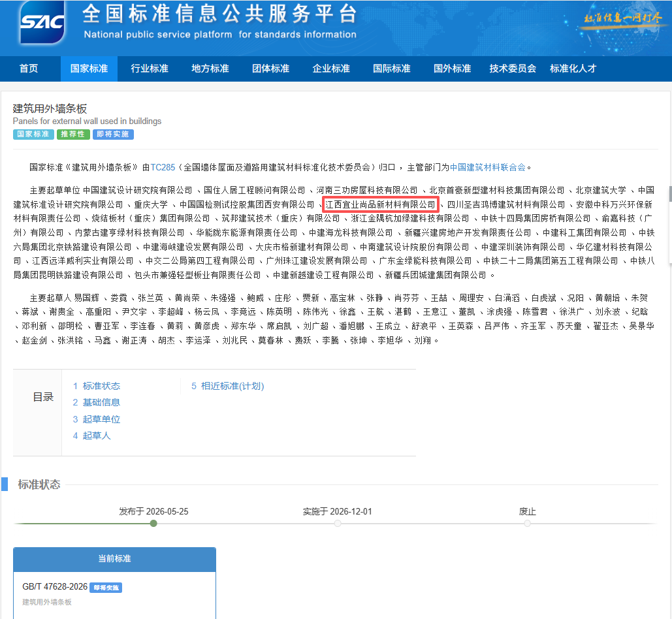Click the 北京建筑大学 drafting unit text
Screen dimensions: 672x619
601,190
